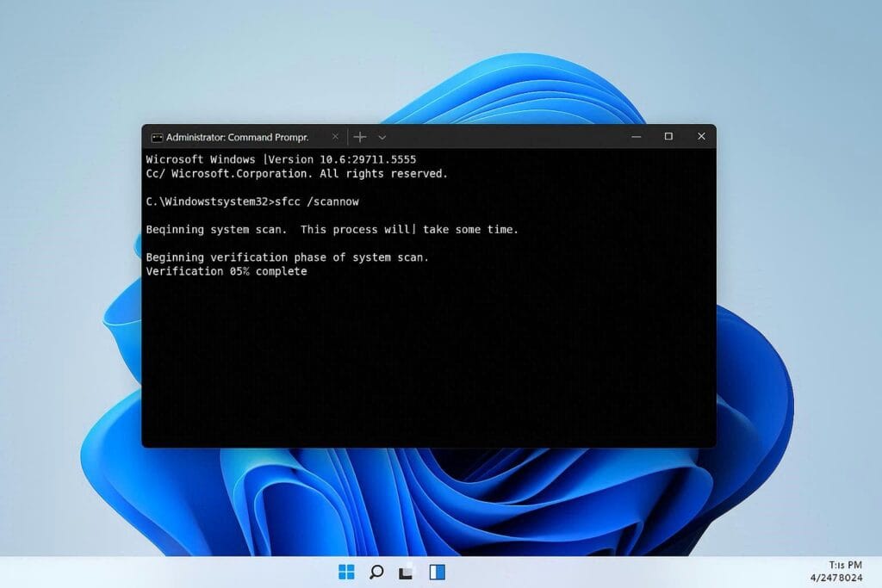This screenshot has height=588, width=882.
Task: Open a new terminal tab with plus
Action: [x=360, y=137]
